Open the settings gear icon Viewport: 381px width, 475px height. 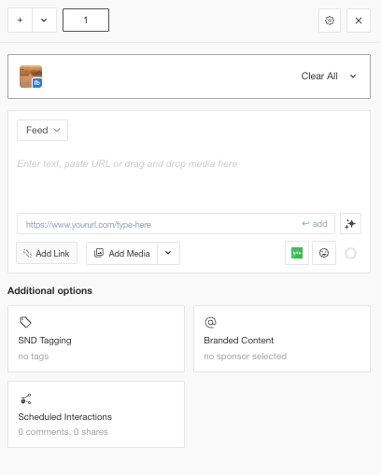pyautogui.click(x=329, y=21)
